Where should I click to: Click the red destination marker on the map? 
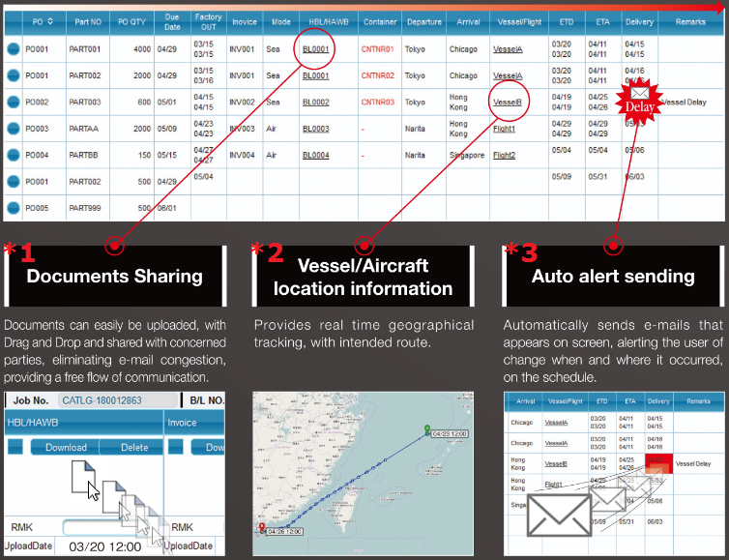click(x=261, y=528)
